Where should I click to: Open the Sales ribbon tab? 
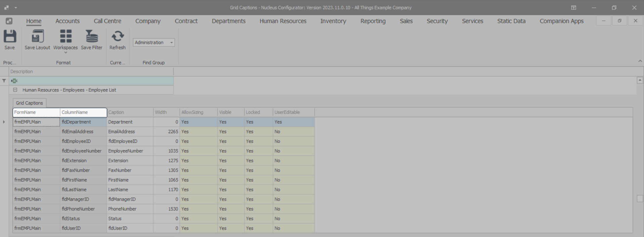[x=406, y=21]
